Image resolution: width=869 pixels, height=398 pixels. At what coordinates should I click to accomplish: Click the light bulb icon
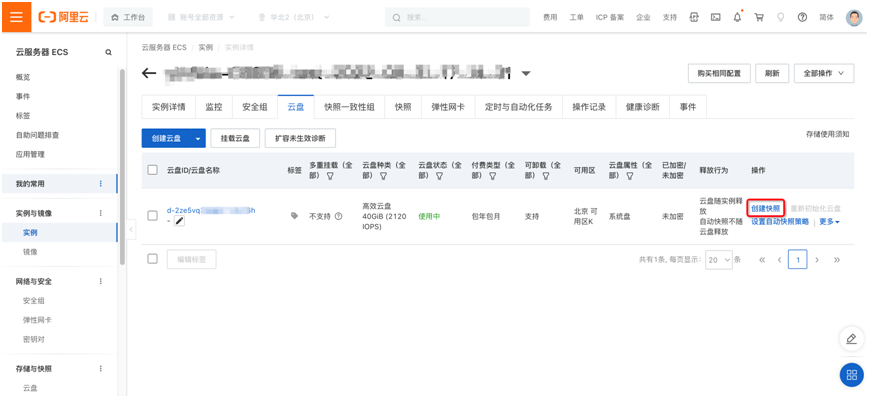[780, 17]
